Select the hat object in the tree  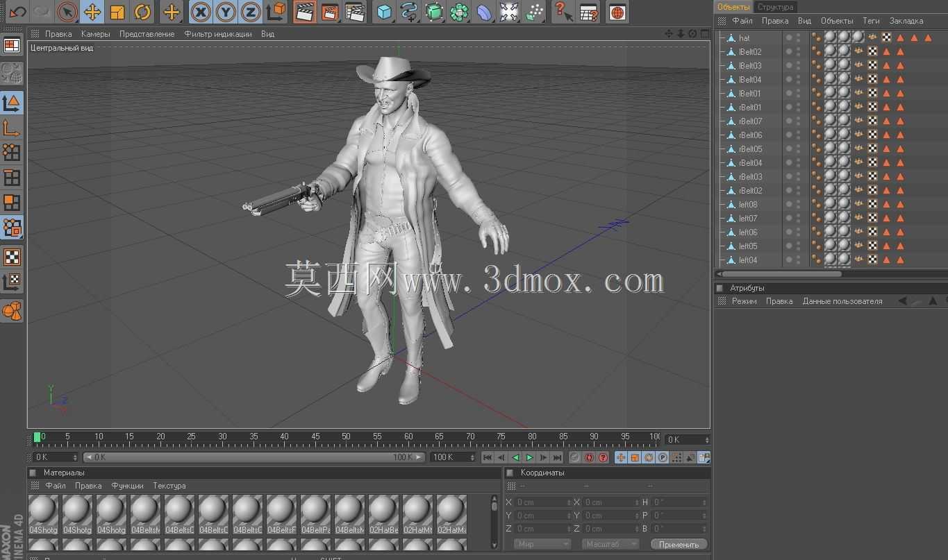coord(744,38)
